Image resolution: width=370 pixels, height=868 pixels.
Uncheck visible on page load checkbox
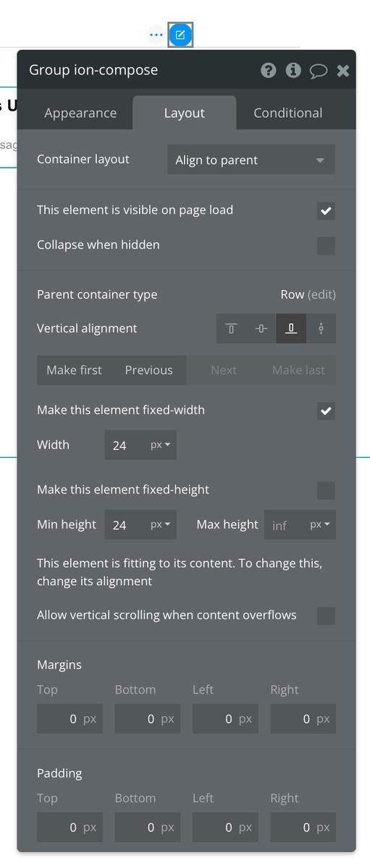pyautogui.click(x=326, y=210)
